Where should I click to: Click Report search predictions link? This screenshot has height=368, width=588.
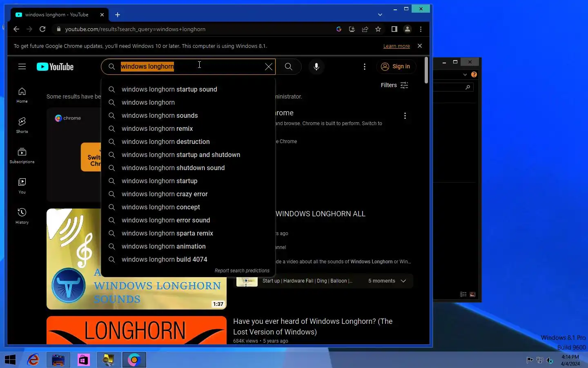tap(242, 271)
